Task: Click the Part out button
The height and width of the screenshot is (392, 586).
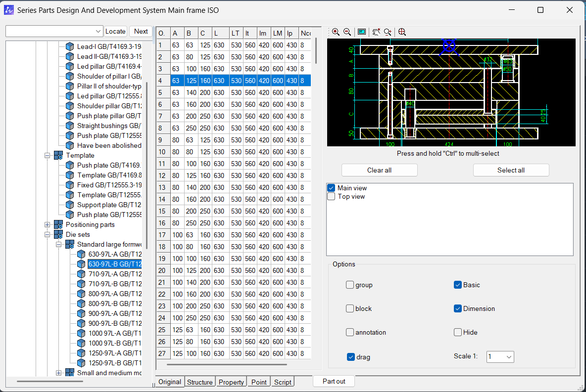Action: (x=334, y=381)
